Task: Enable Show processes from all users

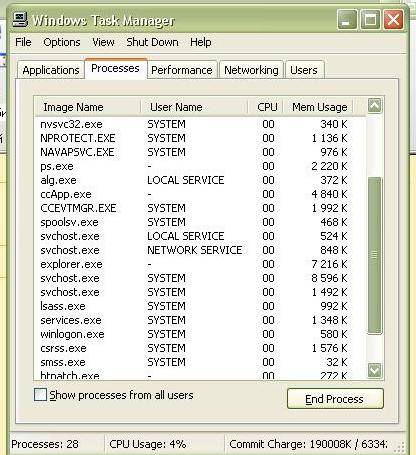Action: [x=40, y=395]
